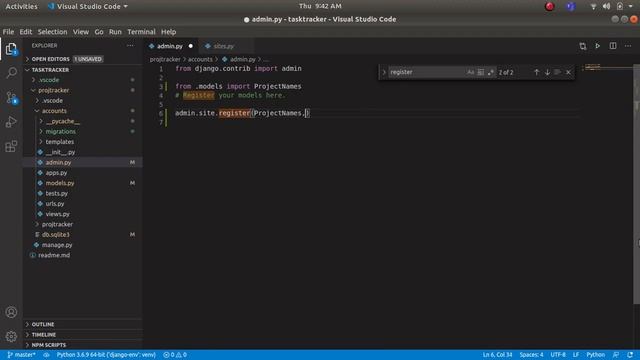Split the editor to the right

coord(613,46)
